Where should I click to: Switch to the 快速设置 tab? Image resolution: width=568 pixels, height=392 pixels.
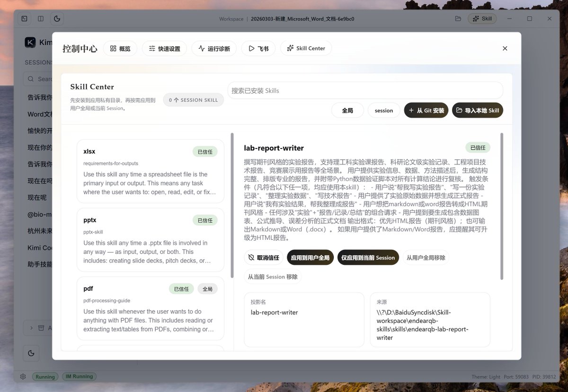pos(164,48)
